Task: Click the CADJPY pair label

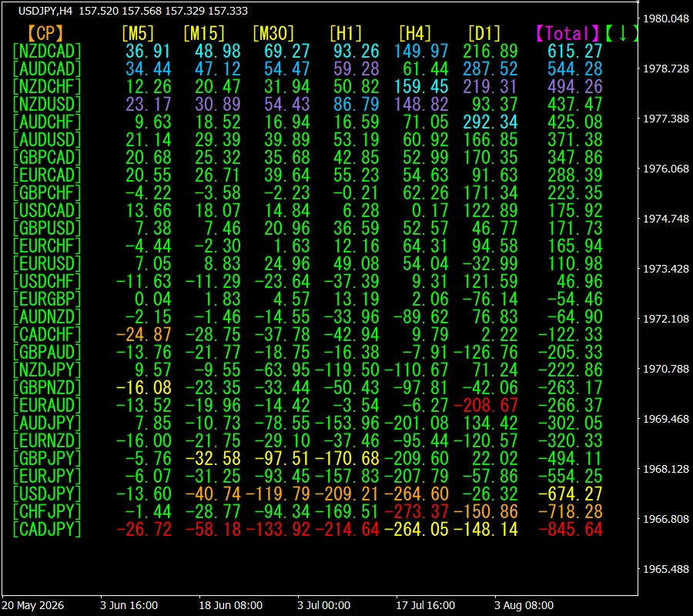Action: 47,529
